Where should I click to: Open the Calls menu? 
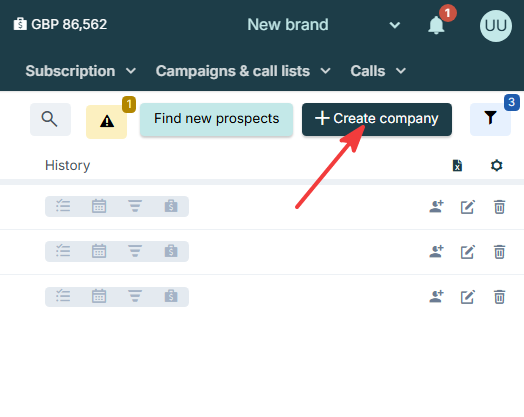[378, 71]
